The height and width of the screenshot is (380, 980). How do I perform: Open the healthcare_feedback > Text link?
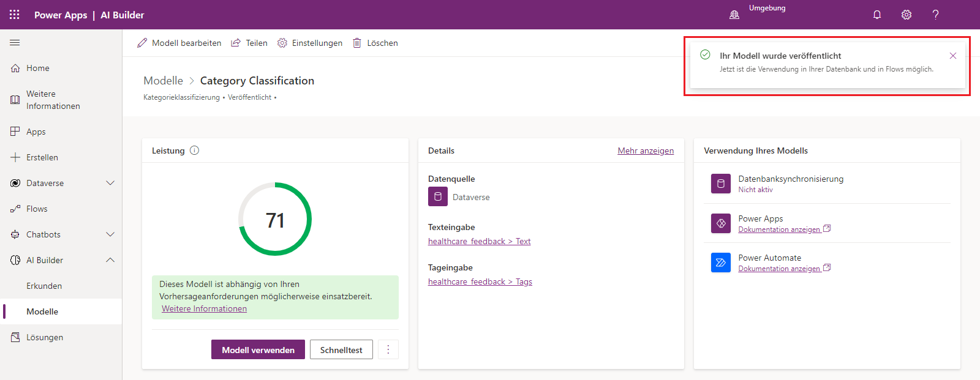(x=480, y=241)
